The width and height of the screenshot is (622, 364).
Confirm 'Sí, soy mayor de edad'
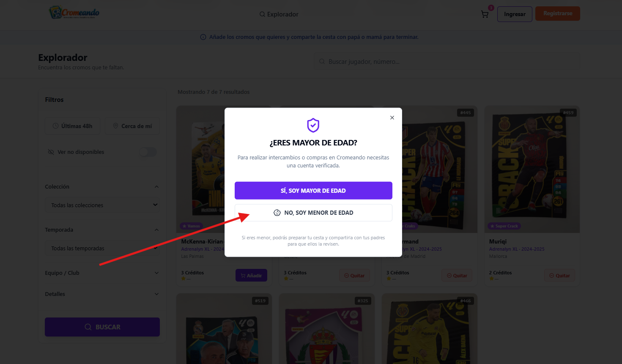[313, 191]
